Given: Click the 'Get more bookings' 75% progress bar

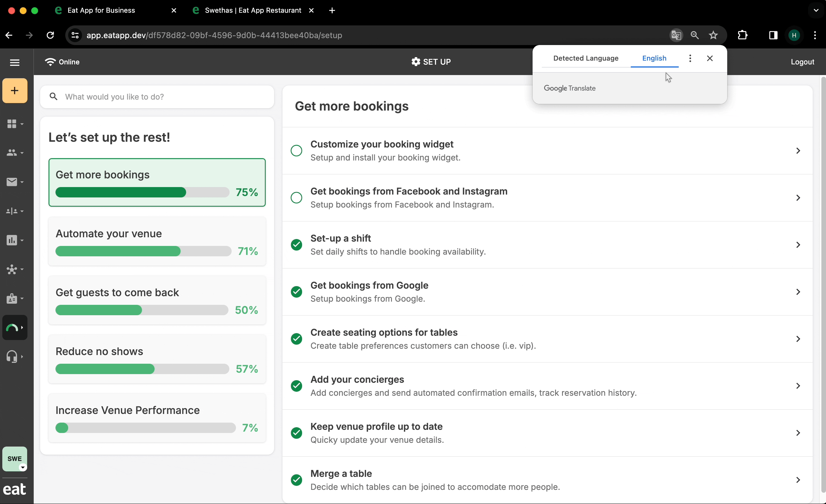Looking at the screenshot, I should pos(142,192).
